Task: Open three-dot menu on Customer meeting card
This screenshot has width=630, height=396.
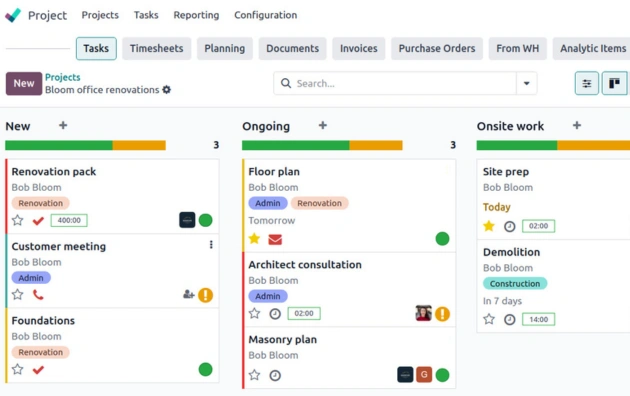Action: pyautogui.click(x=211, y=245)
